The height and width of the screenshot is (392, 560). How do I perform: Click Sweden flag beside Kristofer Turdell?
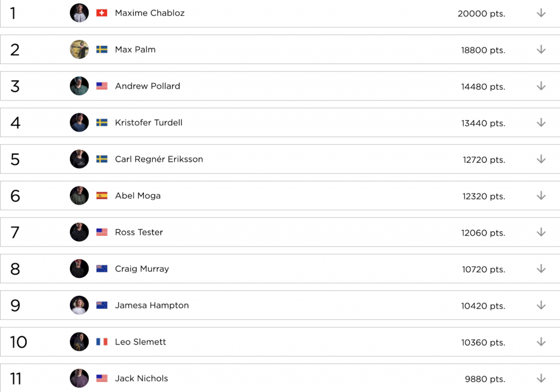(102, 122)
